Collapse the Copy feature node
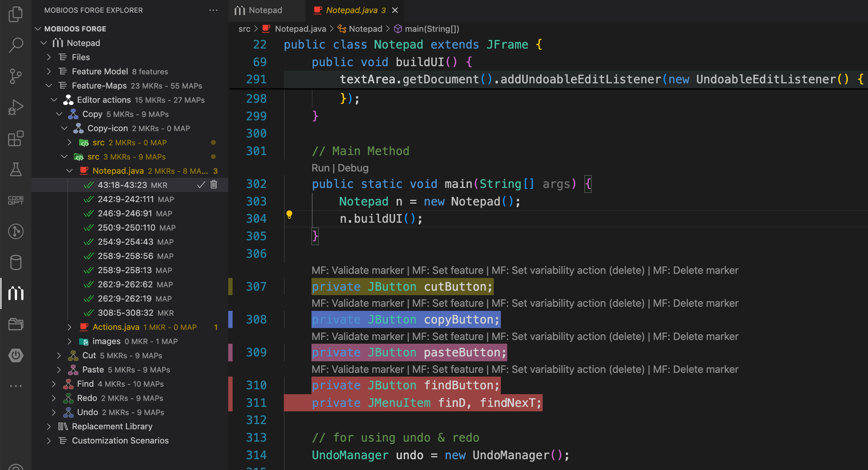The height and width of the screenshot is (470, 868). (59, 114)
